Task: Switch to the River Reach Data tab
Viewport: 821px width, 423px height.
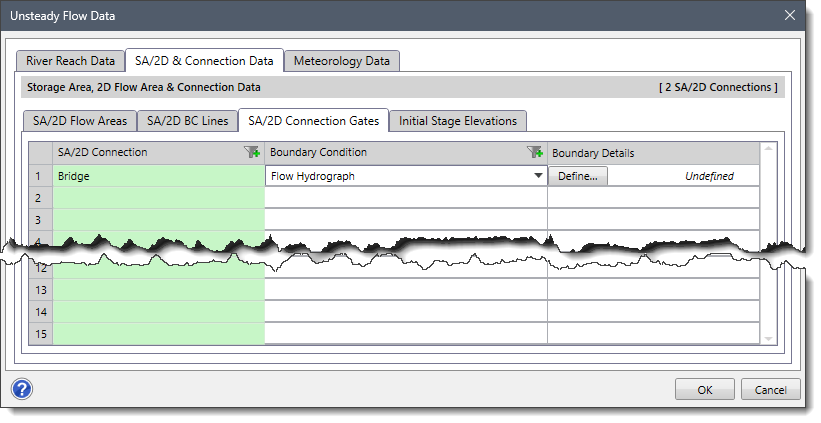Action: point(70,61)
